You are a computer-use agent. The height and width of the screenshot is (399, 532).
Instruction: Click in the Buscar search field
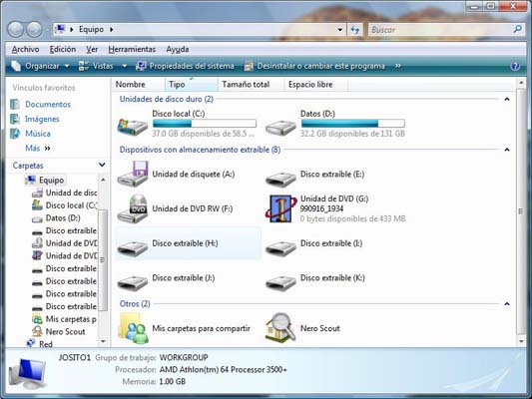pyautogui.click(x=440, y=30)
